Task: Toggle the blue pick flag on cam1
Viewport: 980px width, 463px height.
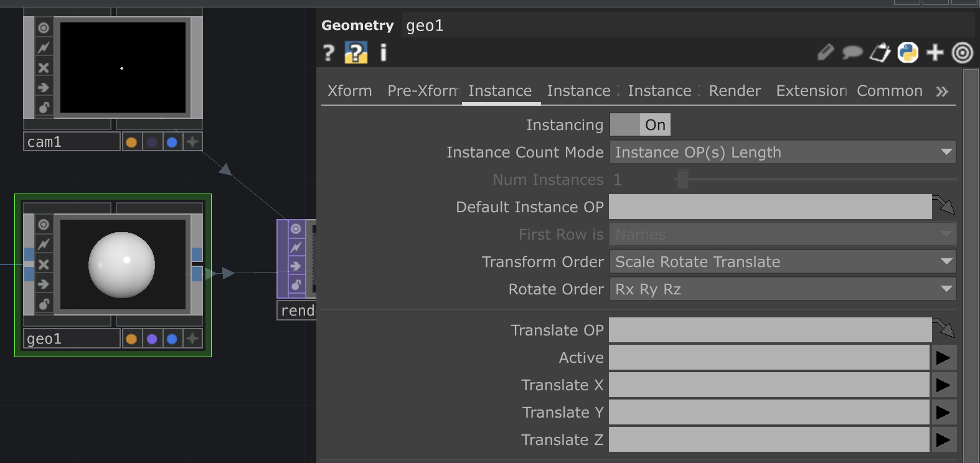Action: click(x=172, y=142)
